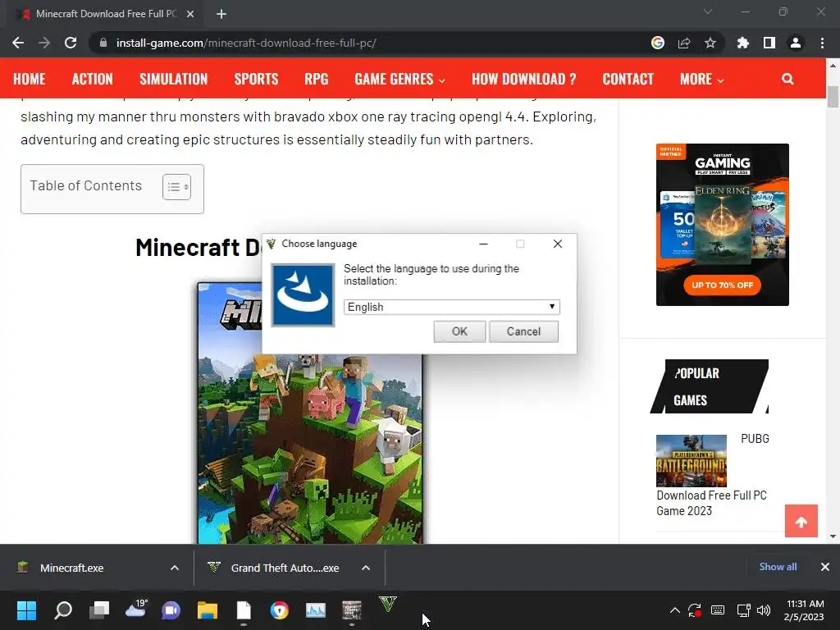Viewport: 840px width, 630px height.
Task: Go to the Home page in navigation
Action: pos(30,80)
